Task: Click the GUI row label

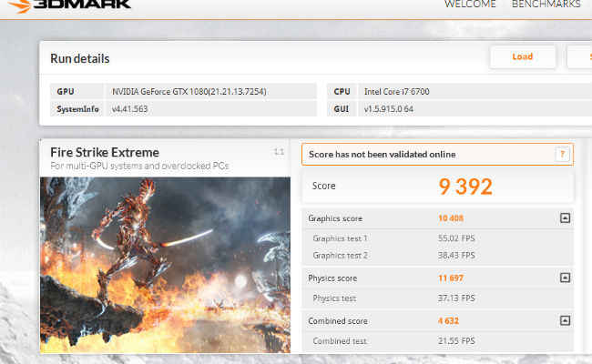Action: 341,109
